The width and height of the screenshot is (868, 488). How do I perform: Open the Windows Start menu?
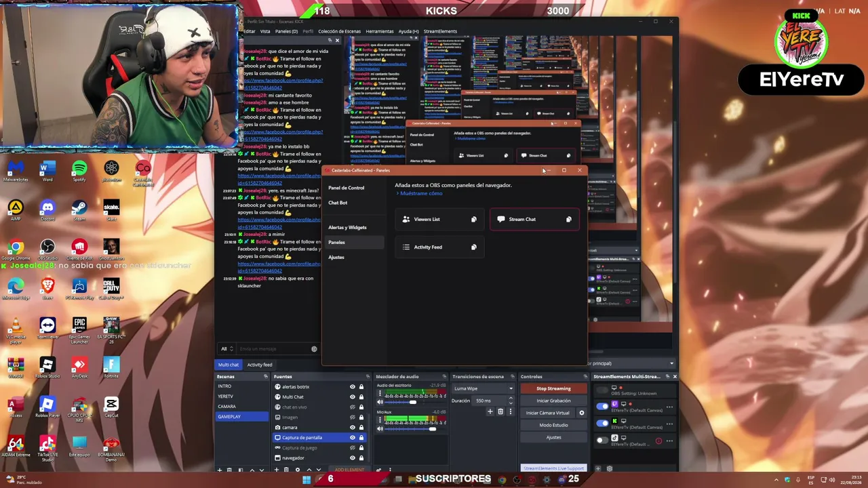click(x=307, y=480)
